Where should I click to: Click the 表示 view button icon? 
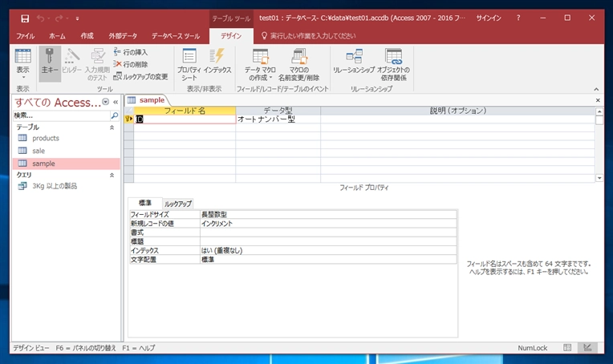pyautogui.click(x=22, y=56)
